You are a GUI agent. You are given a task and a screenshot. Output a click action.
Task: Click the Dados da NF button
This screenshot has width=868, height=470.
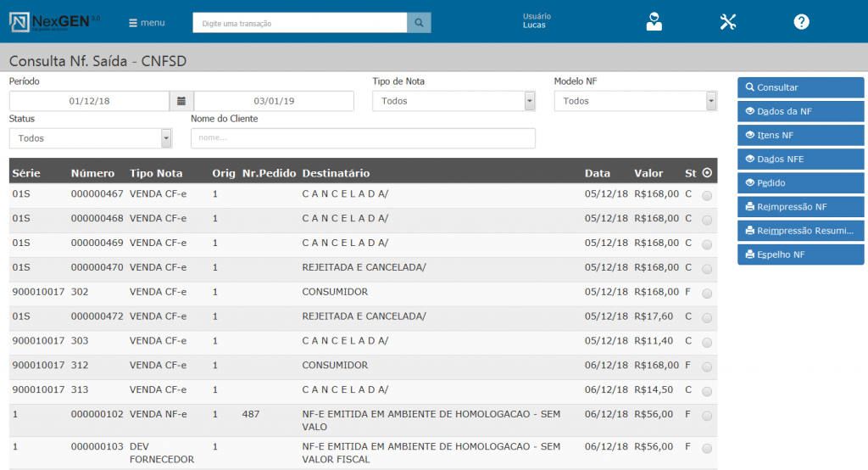(x=800, y=111)
